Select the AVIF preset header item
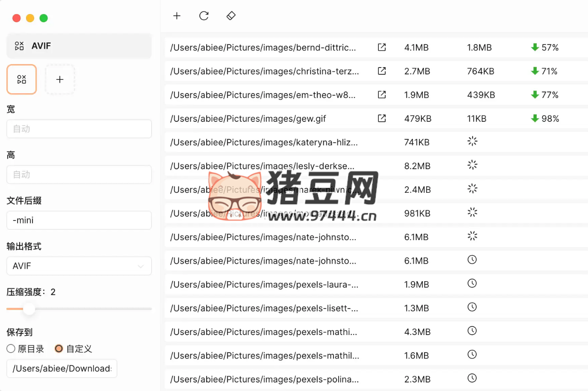 coord(79,46)
